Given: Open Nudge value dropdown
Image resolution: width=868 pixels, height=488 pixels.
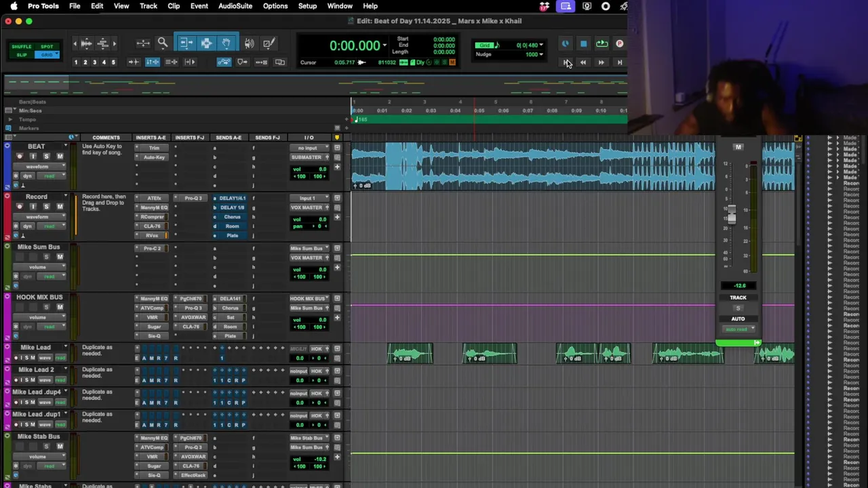Looking at the screenshot, I should [540, 54].
